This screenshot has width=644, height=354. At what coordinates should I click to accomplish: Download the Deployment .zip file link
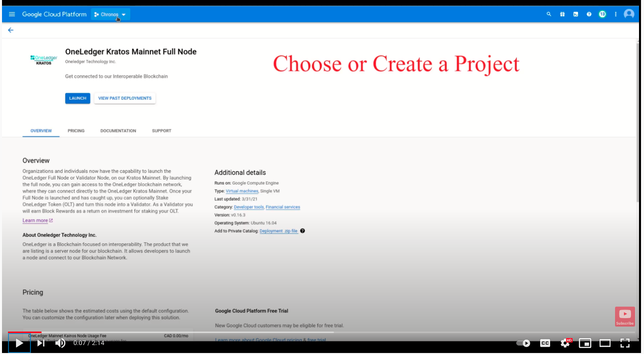pyautogui.click(x=279, y=231)
